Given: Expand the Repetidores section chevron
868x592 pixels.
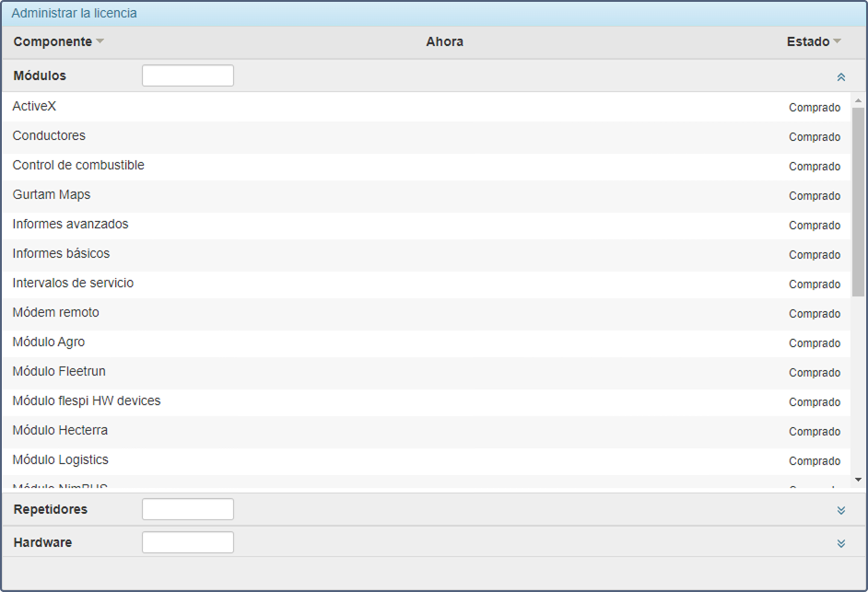Looking at the screenshot, I should pos(840,510).
